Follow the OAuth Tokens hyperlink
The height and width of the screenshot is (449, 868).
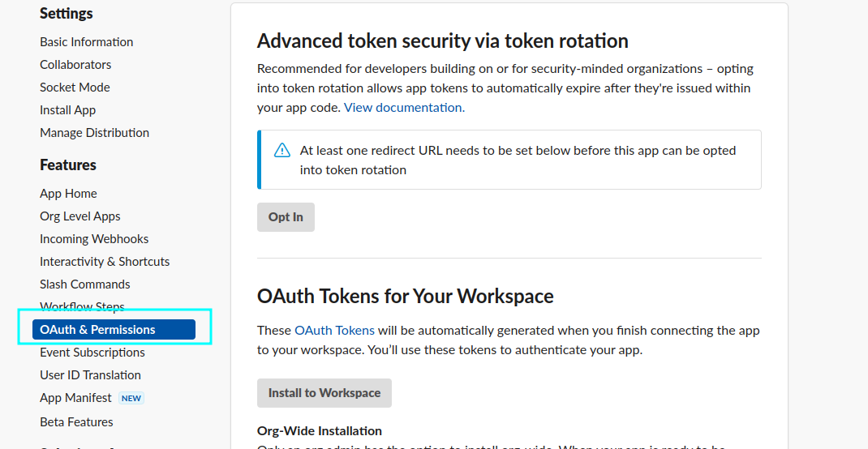point(334,330)
